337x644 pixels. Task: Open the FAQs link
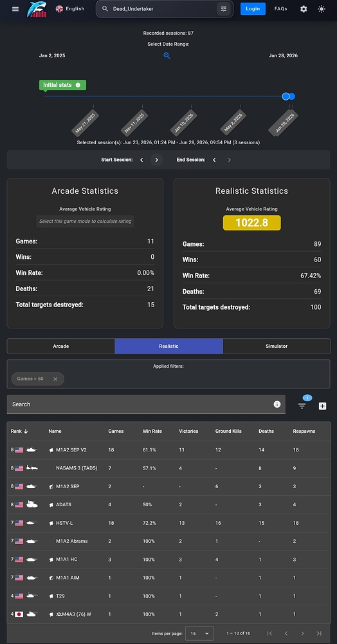point(281,8)
